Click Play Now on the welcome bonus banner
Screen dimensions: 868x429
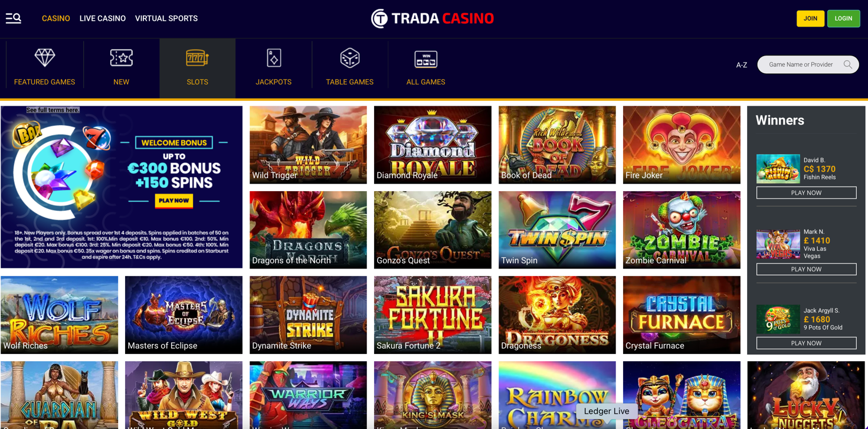[174, 201]
